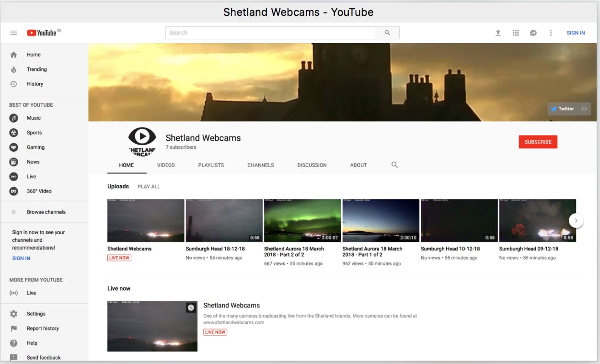Click next arrow in Uploads carousel
This screenshot has width=600, height=364.
576,220
